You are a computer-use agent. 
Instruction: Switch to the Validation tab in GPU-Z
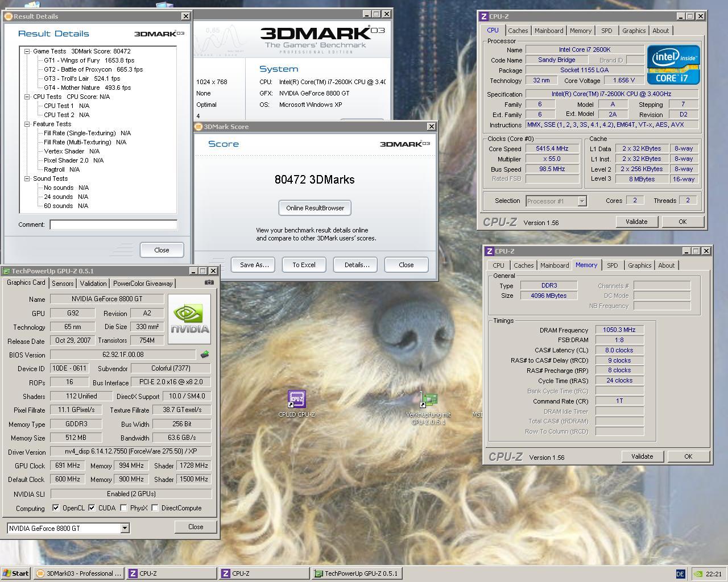(93, 284)
